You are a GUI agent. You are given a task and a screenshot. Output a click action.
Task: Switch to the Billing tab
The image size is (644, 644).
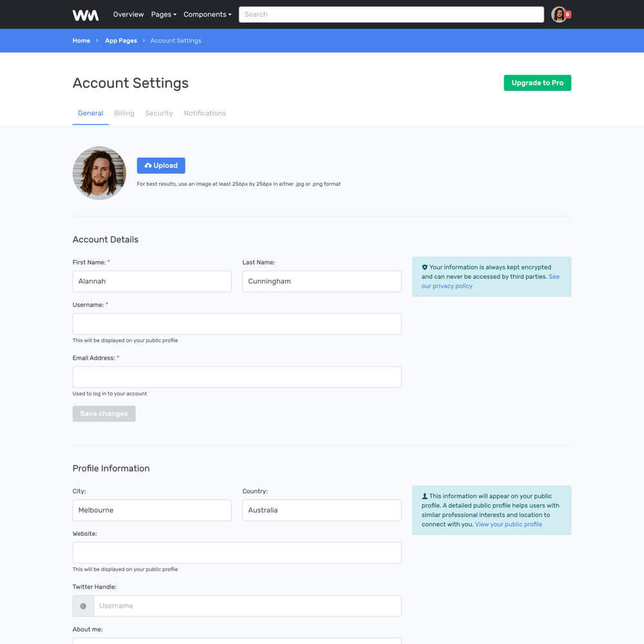coord(124,113)
